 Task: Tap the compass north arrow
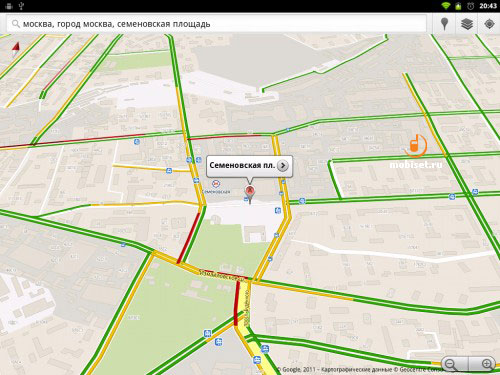click(x=16, y=49)
